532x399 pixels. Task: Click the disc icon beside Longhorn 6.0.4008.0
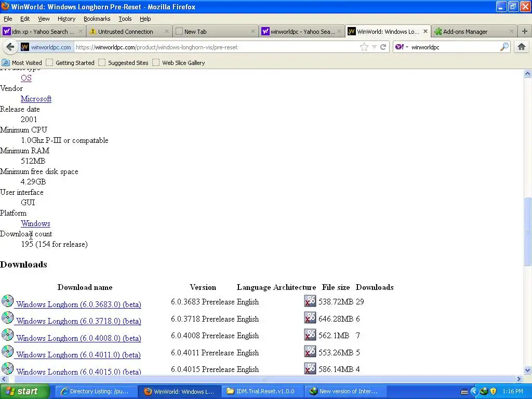coord(7,335)
